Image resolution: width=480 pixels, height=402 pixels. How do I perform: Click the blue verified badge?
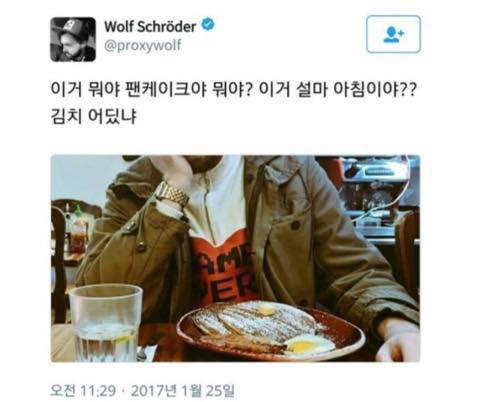(x=208, y=24)
